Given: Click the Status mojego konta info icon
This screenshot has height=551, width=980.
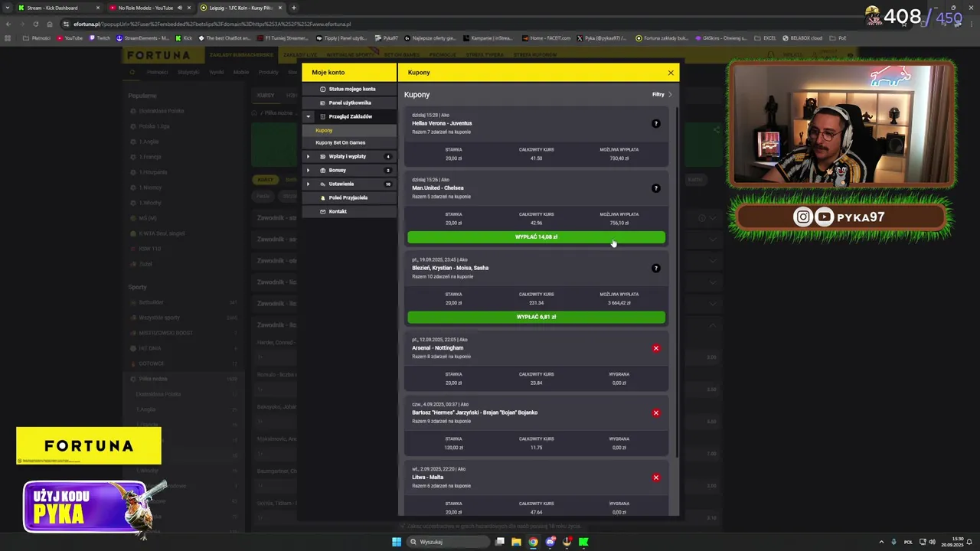Looking at the screenshot, I should 322,89.
